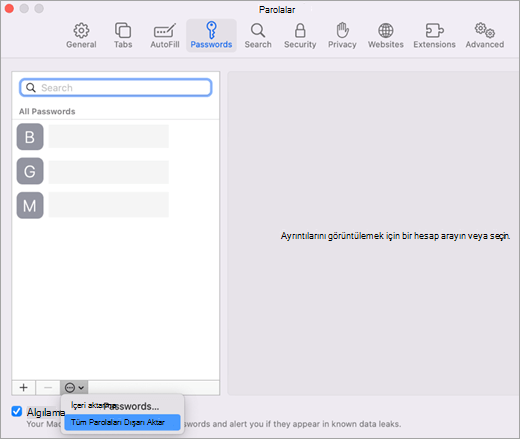The image size is (520, 439).
Task: Choose the İçeri aktar Passwords menu item
Action: 122,406
